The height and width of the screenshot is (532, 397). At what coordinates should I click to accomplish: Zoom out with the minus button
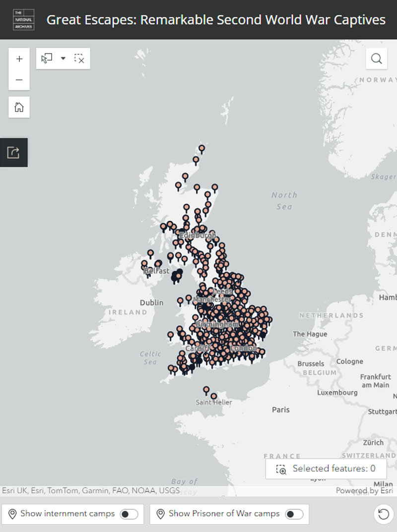pos(19,79)
